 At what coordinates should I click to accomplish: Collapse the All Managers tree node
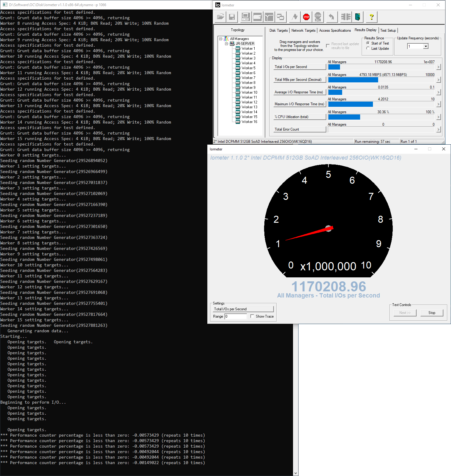[x=220, y=39]
